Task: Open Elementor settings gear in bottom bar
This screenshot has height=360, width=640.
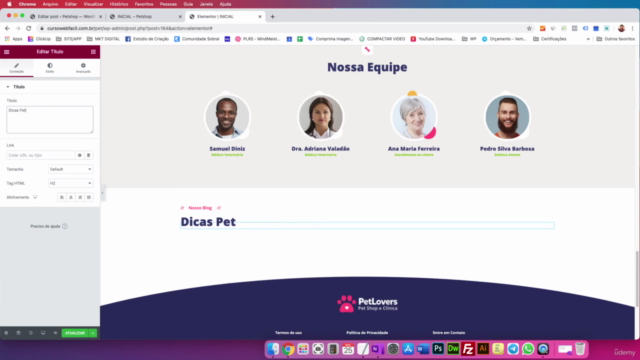Action: pos(6,333)
